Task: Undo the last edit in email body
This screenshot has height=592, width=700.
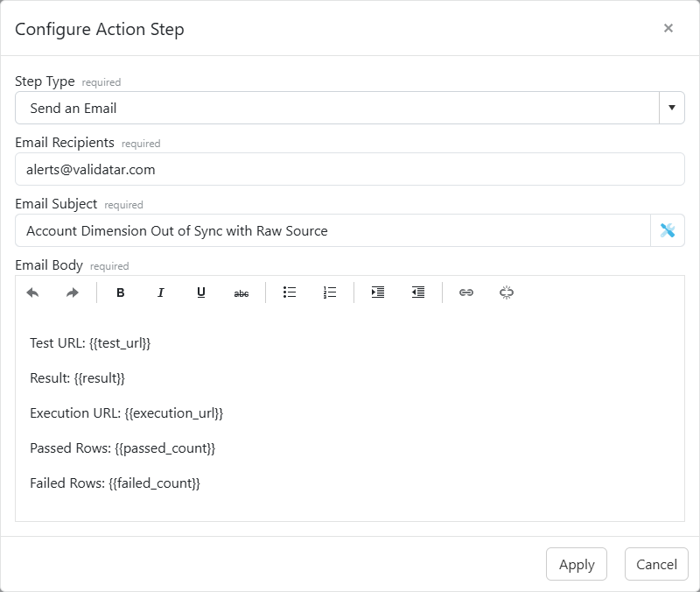Action: point(35,292)
